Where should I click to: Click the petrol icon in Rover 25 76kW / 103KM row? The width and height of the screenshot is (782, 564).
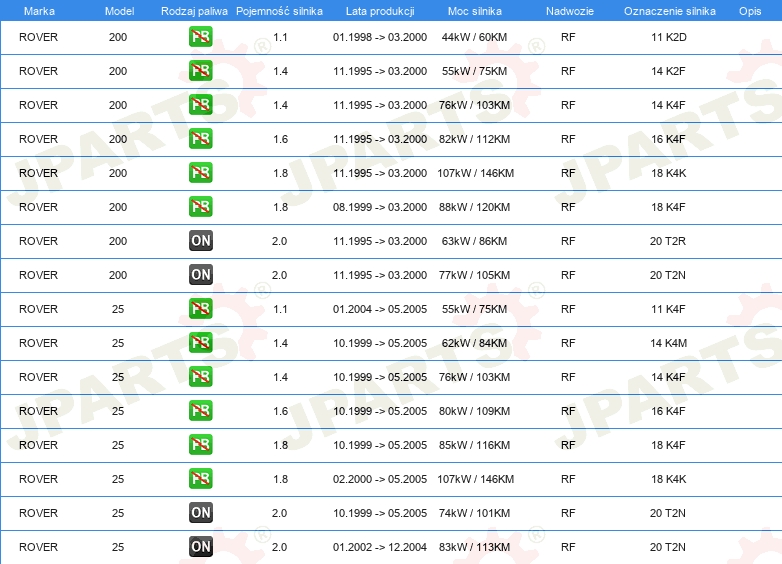point(200,376)
